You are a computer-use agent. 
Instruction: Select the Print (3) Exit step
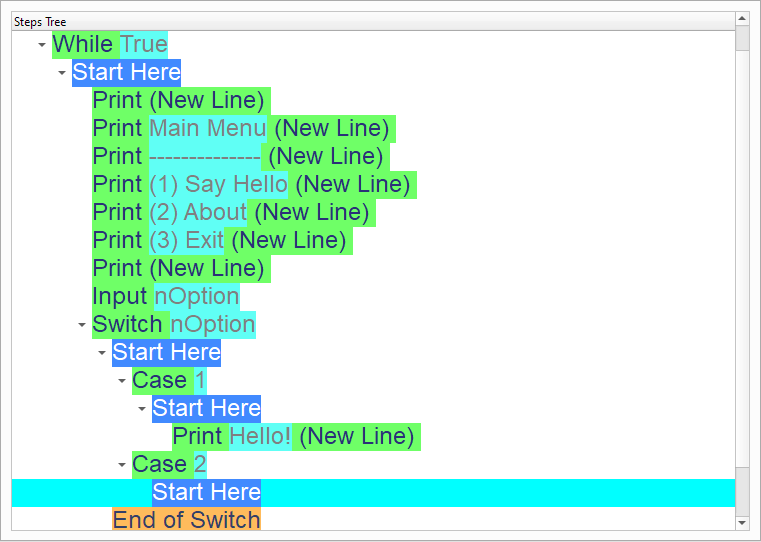(x=218, y=240)
